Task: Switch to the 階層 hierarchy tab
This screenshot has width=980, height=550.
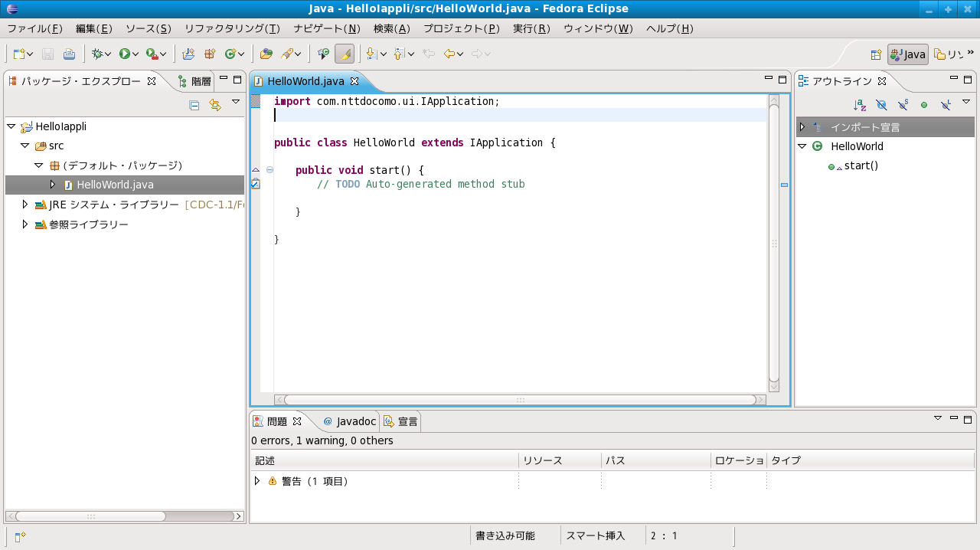Action: click(194, 80)
